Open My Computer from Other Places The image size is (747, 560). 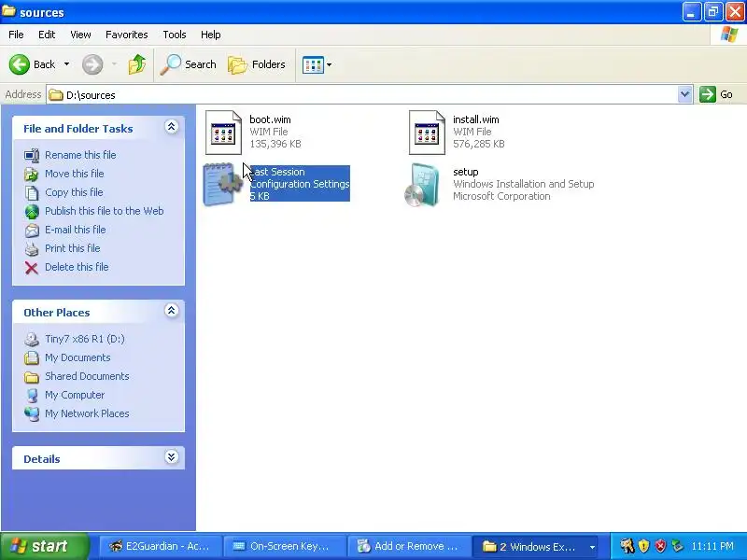pyautogui.click(x=75, y=395)
